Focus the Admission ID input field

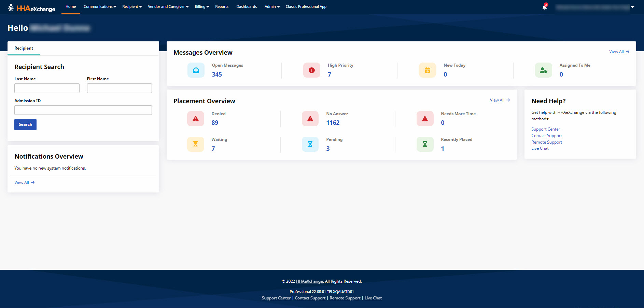[x=83, y=110]
